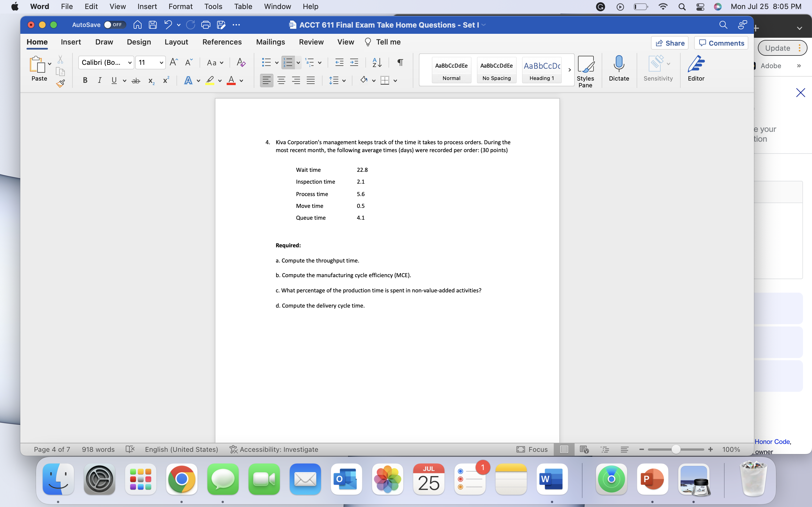
Task: Open the Format menu
Action: click(x=180, y=6)
